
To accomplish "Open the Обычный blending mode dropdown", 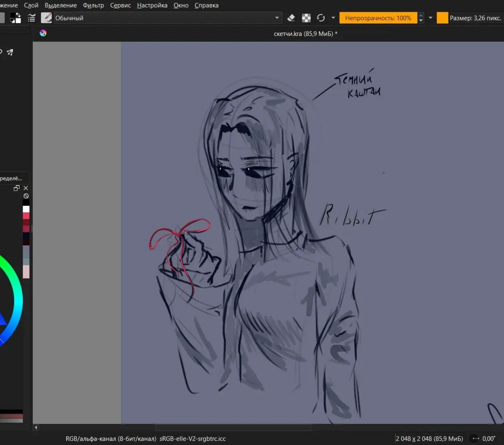I will [x=167, y=18].
